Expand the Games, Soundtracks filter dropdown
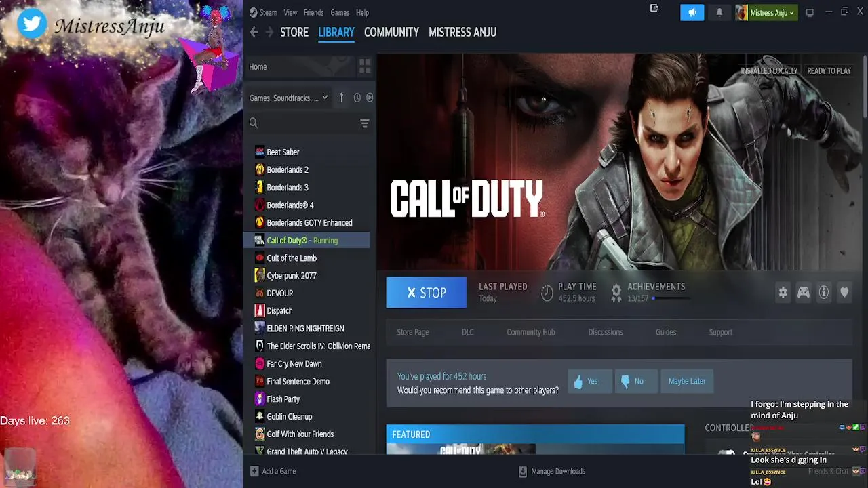Viewport: 868px width, 488px height. [x=288, y=98]
